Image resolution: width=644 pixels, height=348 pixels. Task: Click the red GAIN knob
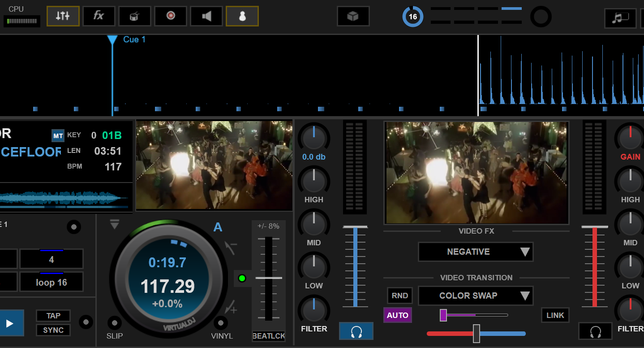click(630, 137)
